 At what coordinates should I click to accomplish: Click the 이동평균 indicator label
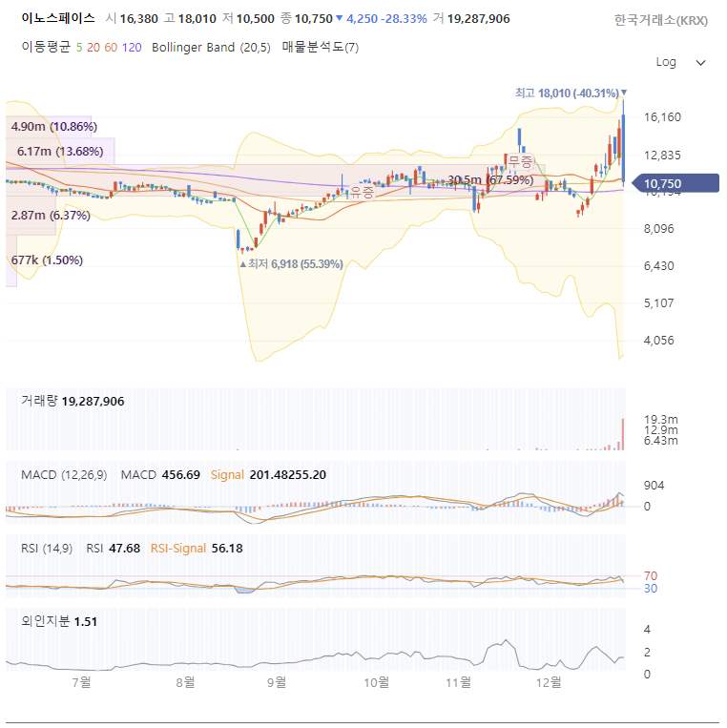(46, 47)
